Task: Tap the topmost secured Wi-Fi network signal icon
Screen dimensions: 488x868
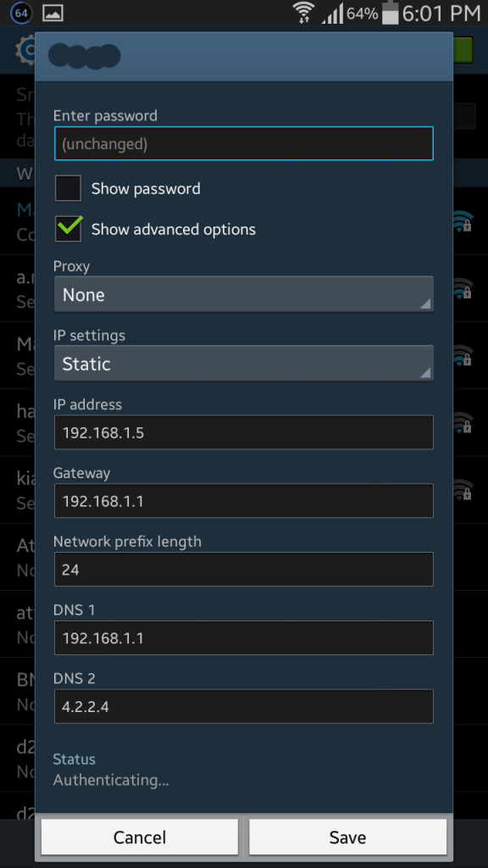Action: pyautogui.click(x=462, y=220)
